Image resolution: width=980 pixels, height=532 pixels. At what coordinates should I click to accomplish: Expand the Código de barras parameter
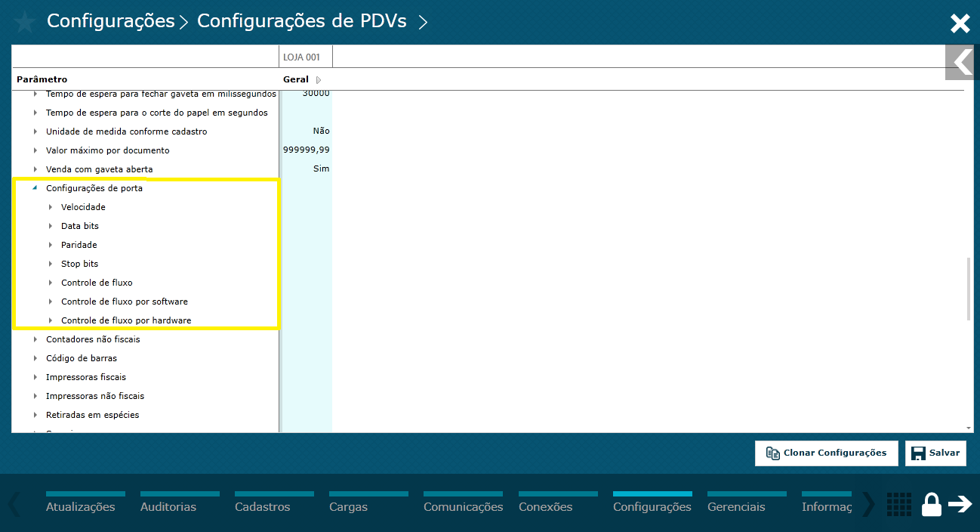[35, 357]
